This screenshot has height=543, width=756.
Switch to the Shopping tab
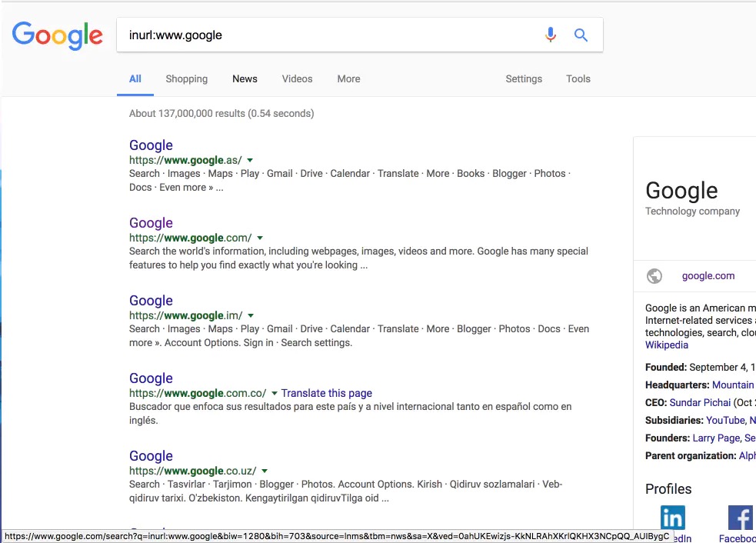tap(187, 79)
